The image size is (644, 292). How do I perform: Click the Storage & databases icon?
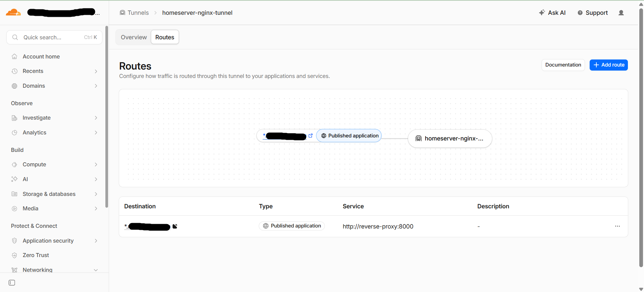14,194
